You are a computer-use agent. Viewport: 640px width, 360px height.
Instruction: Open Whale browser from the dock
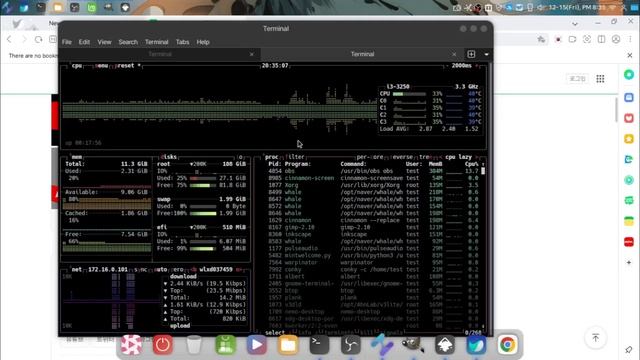pos(476,345)
